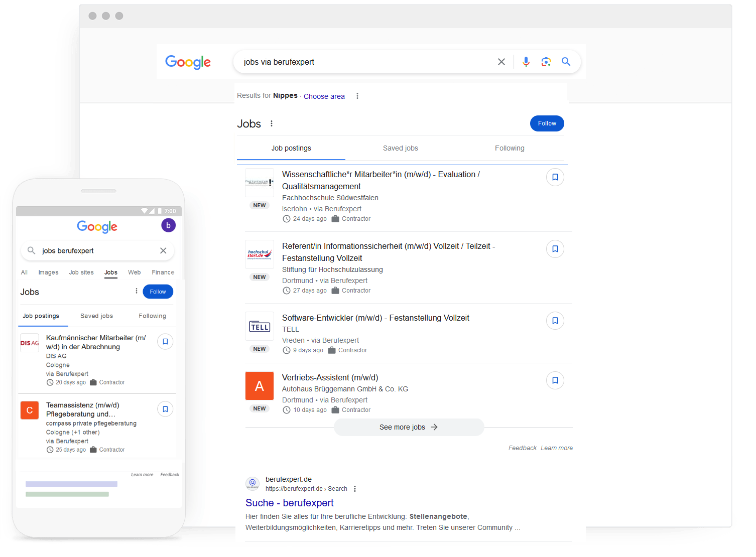This screenshot has width=756, height=557.
Task: Select the Web filter on phone
Action: [x=134, y=272]
